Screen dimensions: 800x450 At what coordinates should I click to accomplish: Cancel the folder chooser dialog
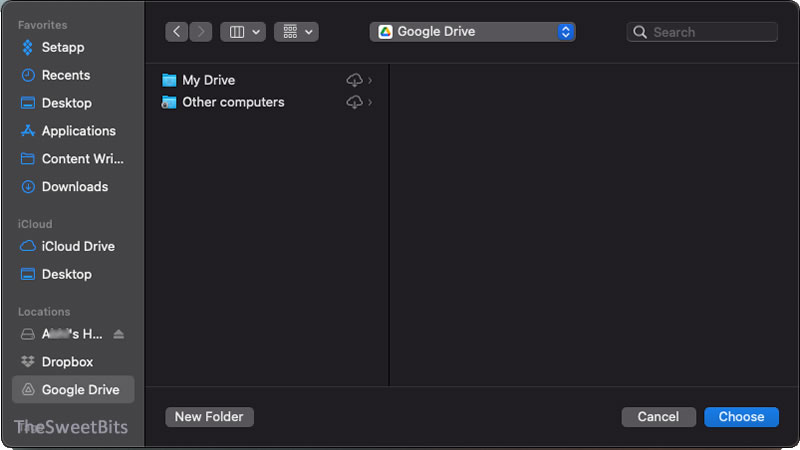[x=658, y=417]
